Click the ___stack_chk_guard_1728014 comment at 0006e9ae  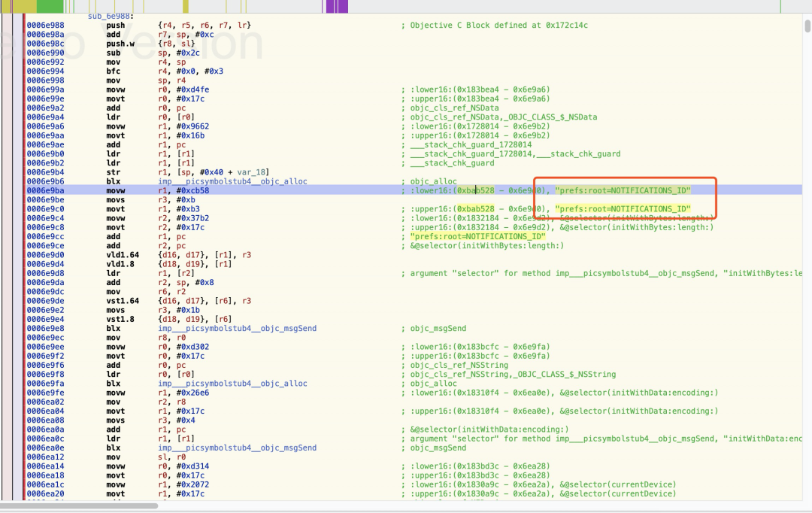471,144
